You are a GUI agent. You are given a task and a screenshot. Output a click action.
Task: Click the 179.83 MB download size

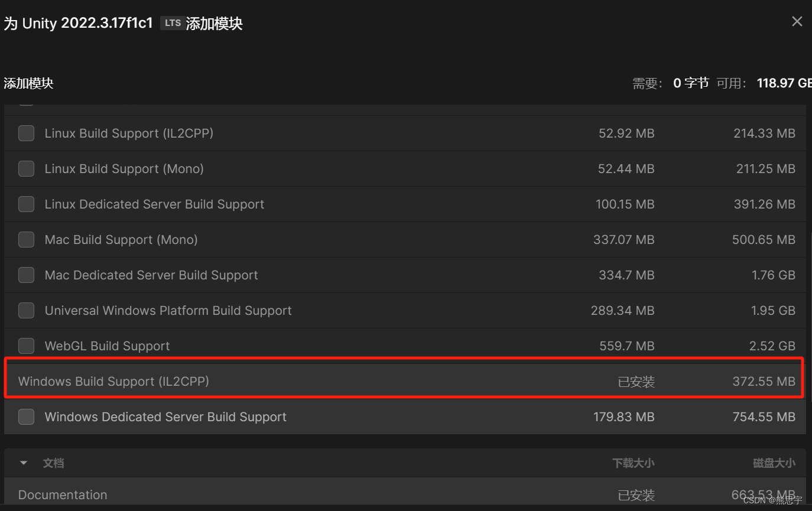pos(624,417)
